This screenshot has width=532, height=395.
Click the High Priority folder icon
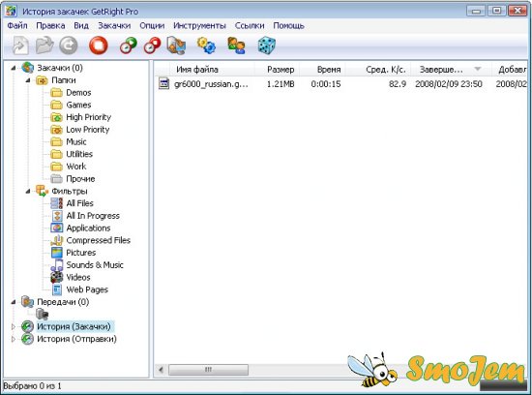pyautogui.click(x=56, y=117)
